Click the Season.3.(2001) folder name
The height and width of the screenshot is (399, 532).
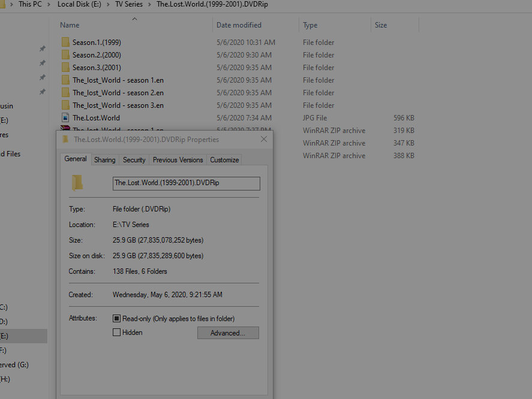pos(97,68)
